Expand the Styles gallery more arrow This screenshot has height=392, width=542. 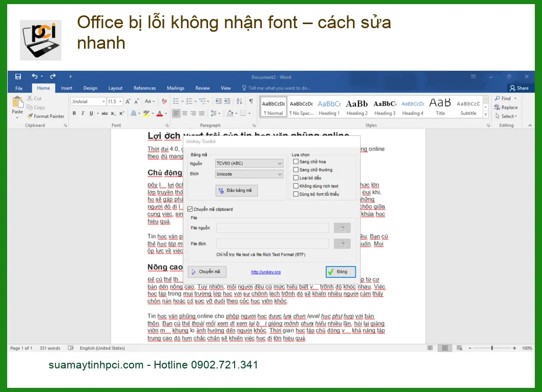[486, 114]
